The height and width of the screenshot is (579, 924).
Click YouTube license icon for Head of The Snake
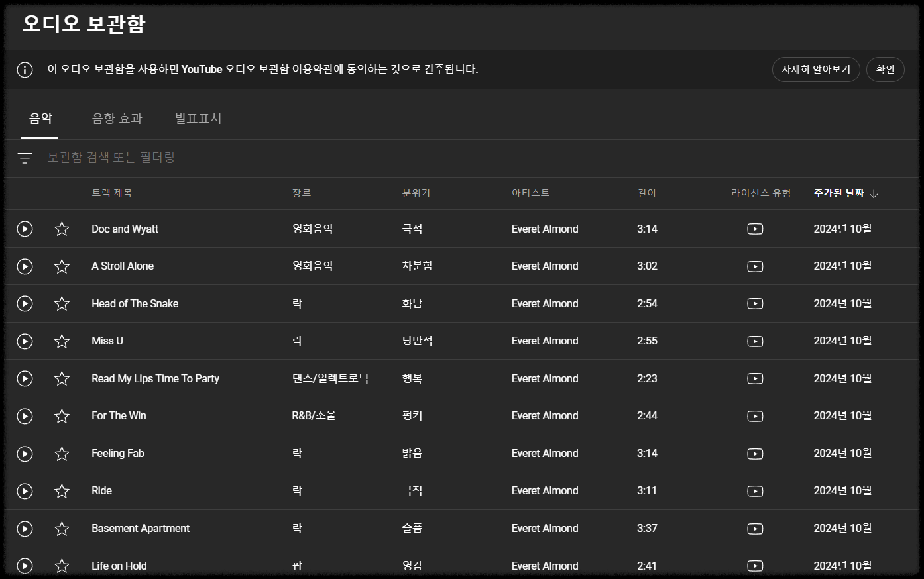point(755,304)
